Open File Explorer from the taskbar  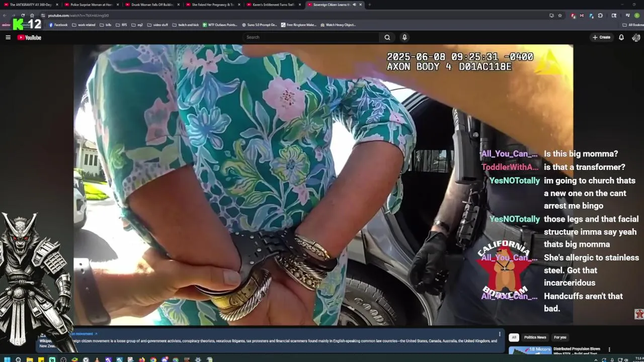[30, 359]
